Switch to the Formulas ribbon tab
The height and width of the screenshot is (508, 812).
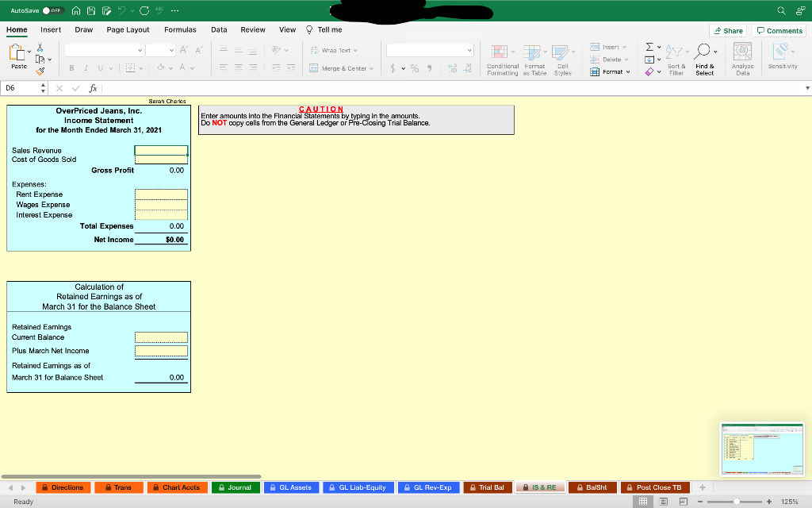point(180,29)
